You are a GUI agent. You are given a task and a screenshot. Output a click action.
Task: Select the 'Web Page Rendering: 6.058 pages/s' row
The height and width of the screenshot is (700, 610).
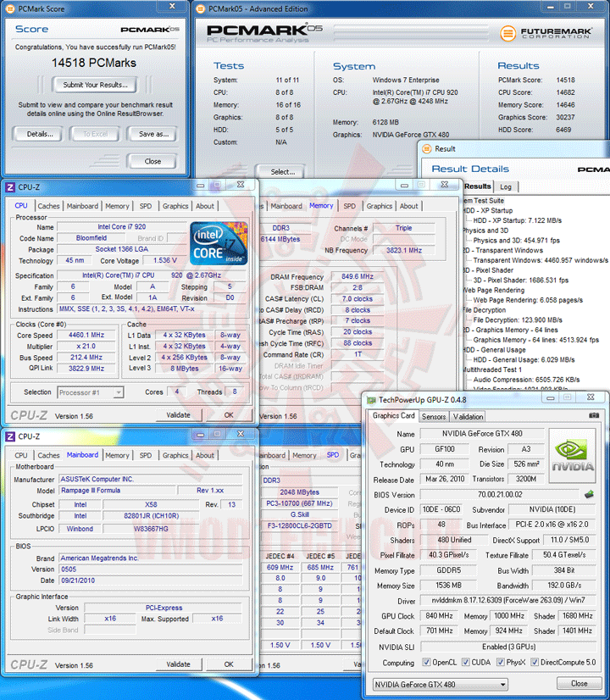pyautogui.click(x=528, y=300)
